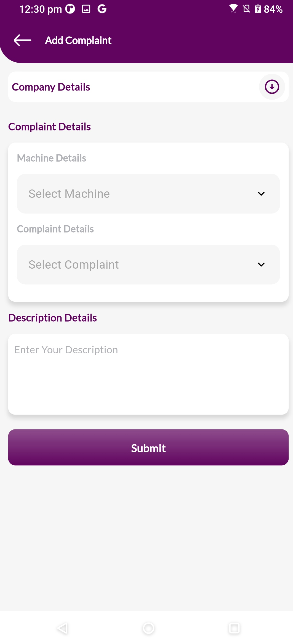Tap the chevron on the Select Machine field
The image size is (293, 644).
261,194
